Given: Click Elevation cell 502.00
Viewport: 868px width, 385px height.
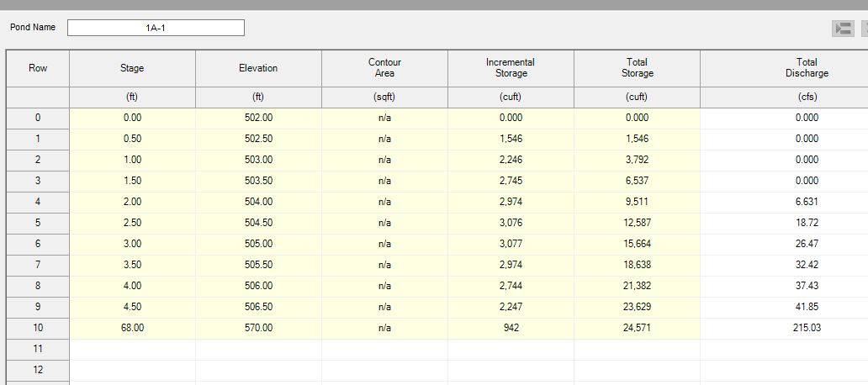Looking at the screenshot, I should [258, 118].
